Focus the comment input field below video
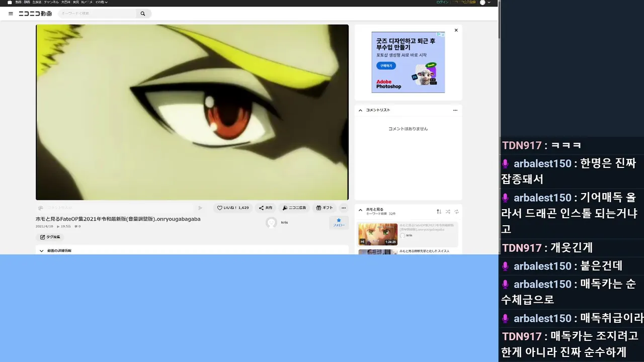 [120, 208]
